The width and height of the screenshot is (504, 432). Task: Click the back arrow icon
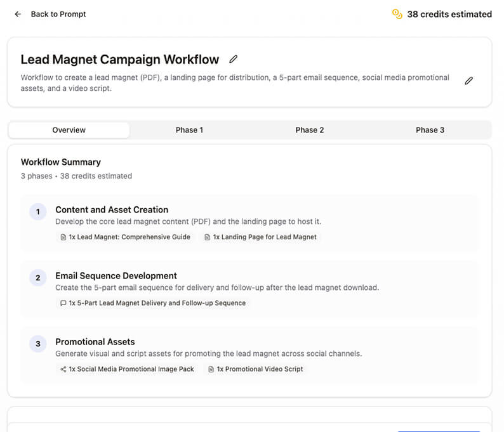click(x=18, y=14)
